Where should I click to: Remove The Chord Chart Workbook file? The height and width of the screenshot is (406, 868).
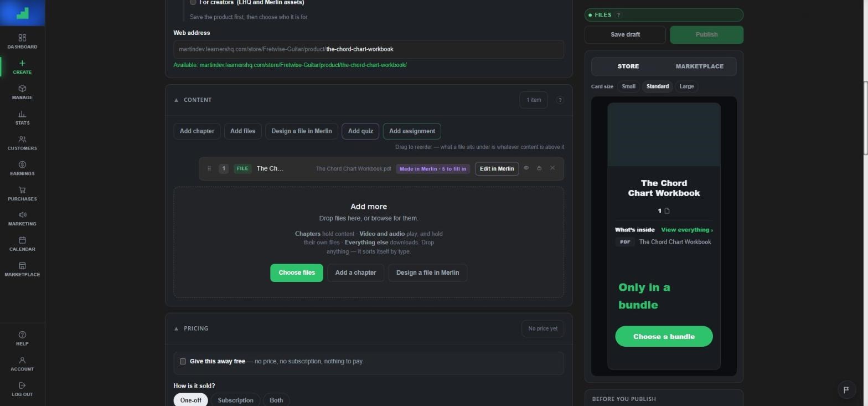(x=552, y=168)
